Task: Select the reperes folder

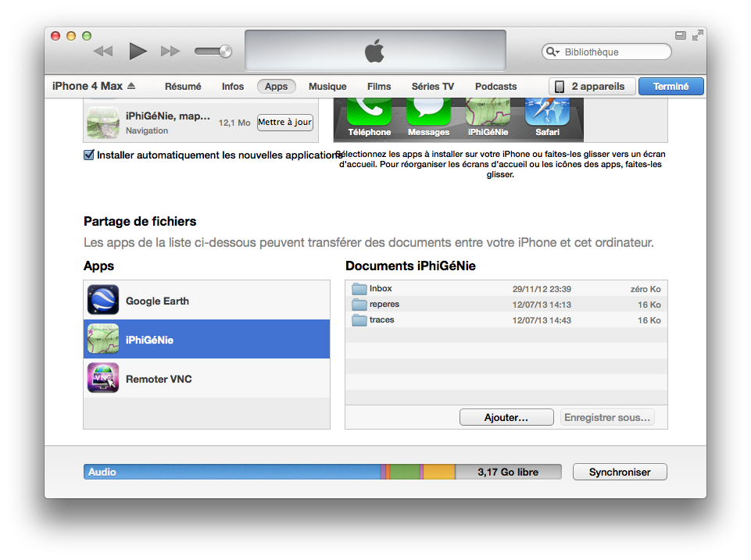Action: coord(506,305)
